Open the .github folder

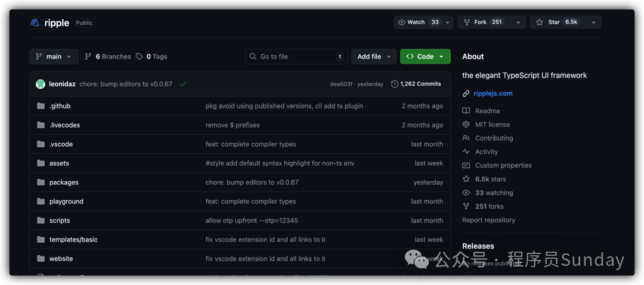click(60, 106)
